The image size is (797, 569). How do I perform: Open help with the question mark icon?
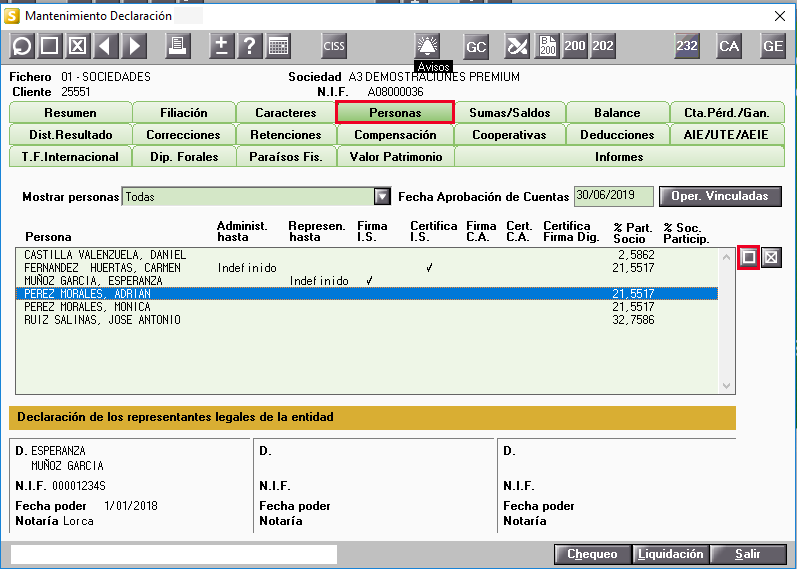pos(250,46)
